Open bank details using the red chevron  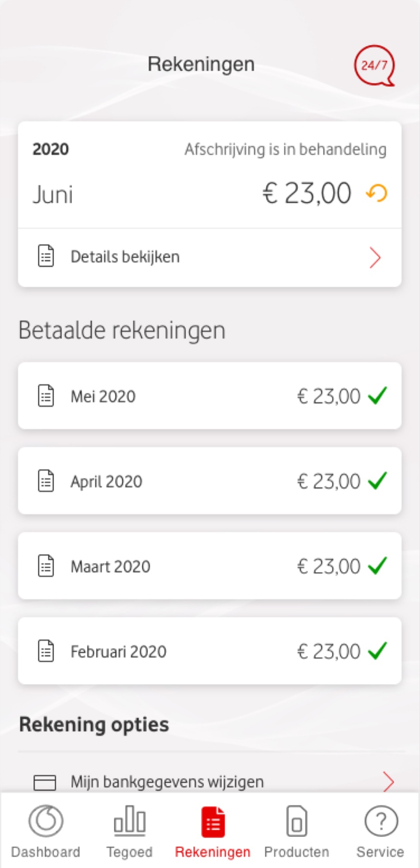(x=388, y=782)
